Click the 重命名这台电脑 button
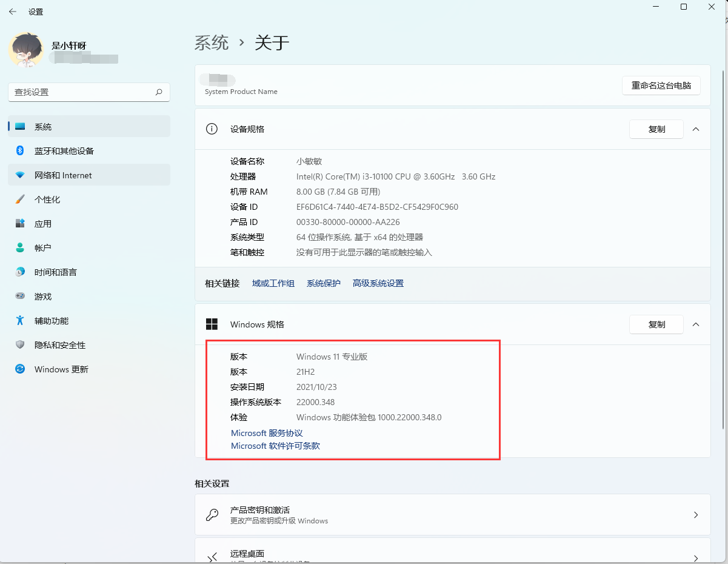The image size is (728, 564). [661, 86]
